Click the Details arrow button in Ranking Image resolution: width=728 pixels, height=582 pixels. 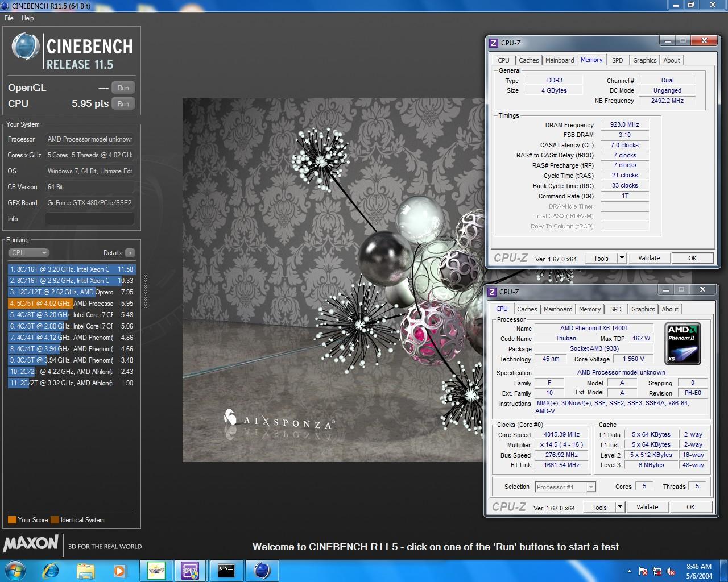click(x=130, y=253)
